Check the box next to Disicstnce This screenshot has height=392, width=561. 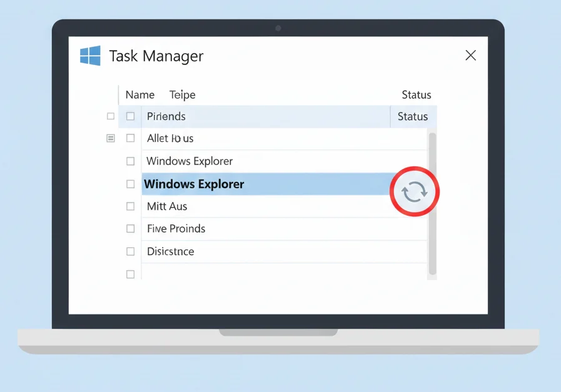click(130, 251)
